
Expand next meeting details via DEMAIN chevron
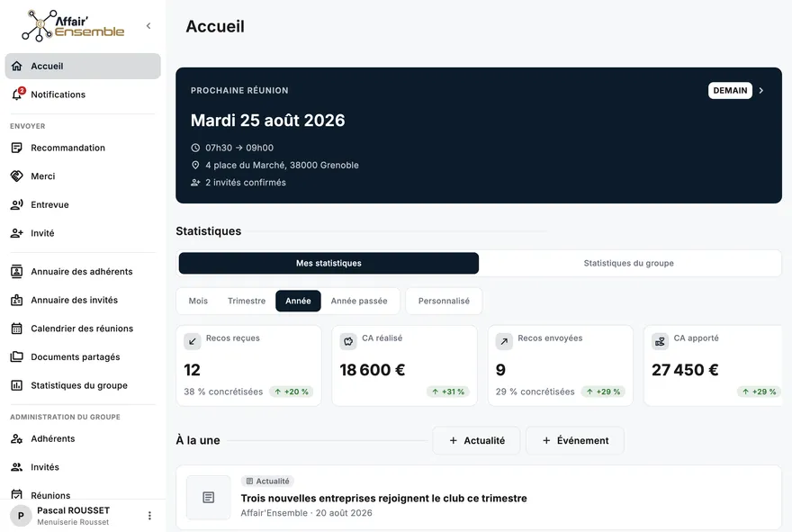761,90
